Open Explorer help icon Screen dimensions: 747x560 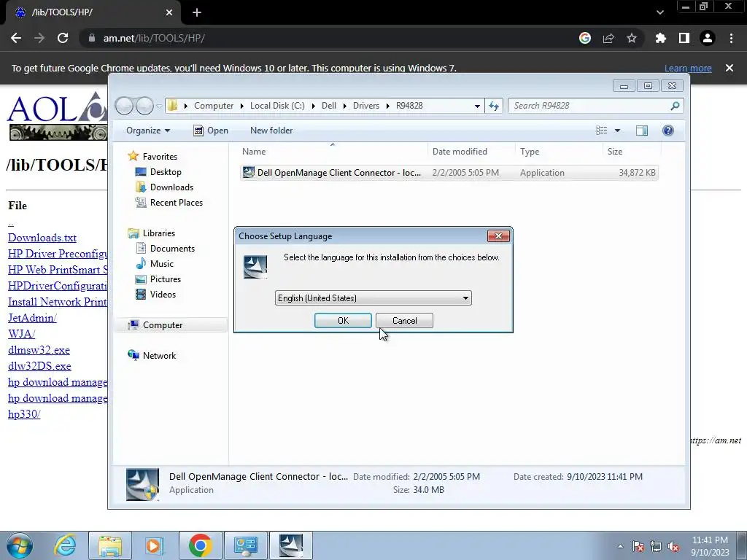pos(668,131)
